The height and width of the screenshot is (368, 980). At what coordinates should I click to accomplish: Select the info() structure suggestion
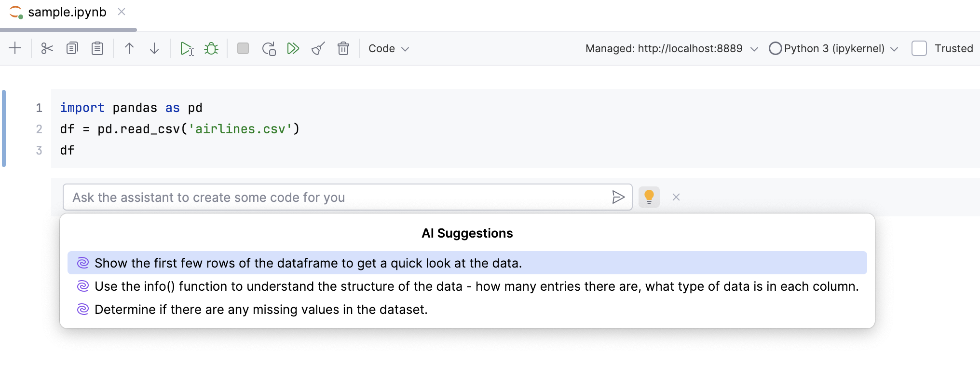476,286
